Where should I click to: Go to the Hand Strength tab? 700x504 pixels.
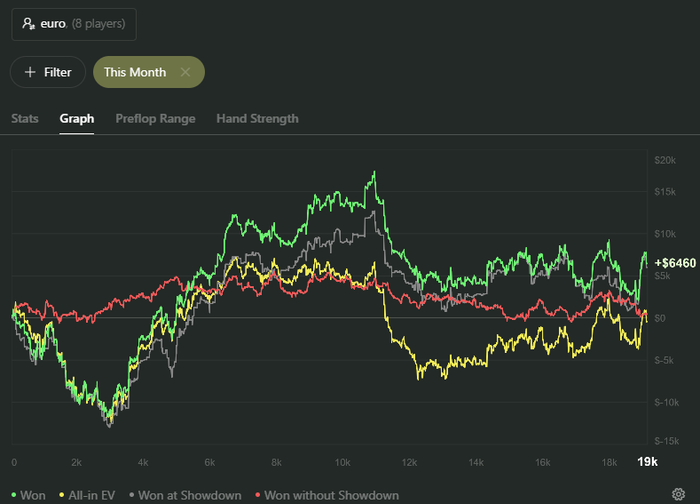(x=257, y=118)
